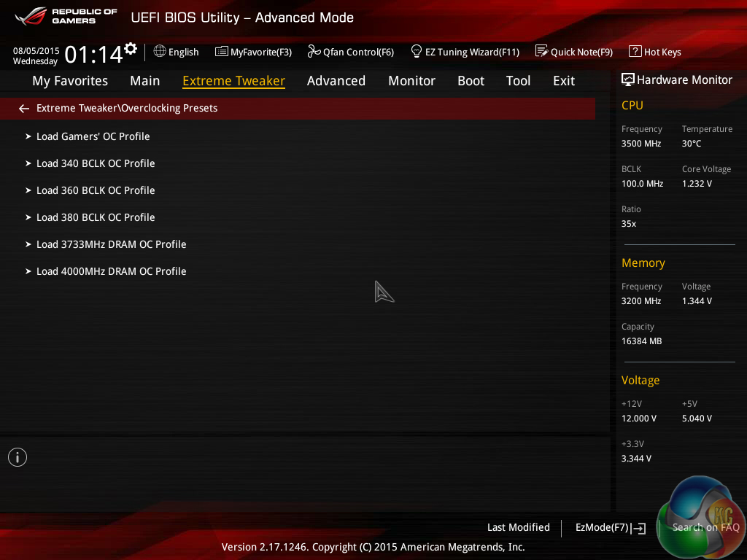Click the 08/05/2015 date
The height and width of the screenshot is (560, 747).
click(36, 50)
